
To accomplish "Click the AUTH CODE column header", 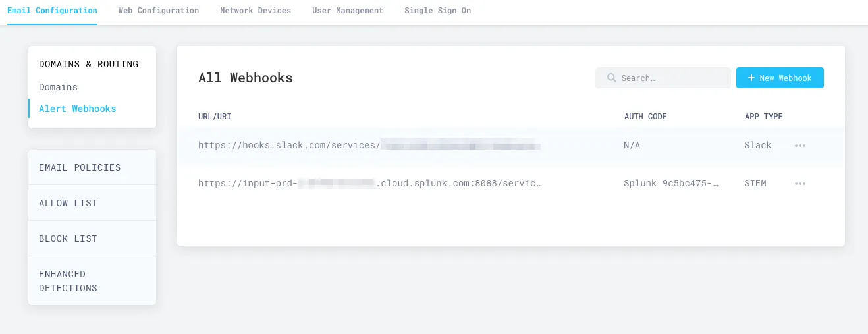I will point(645,117).
